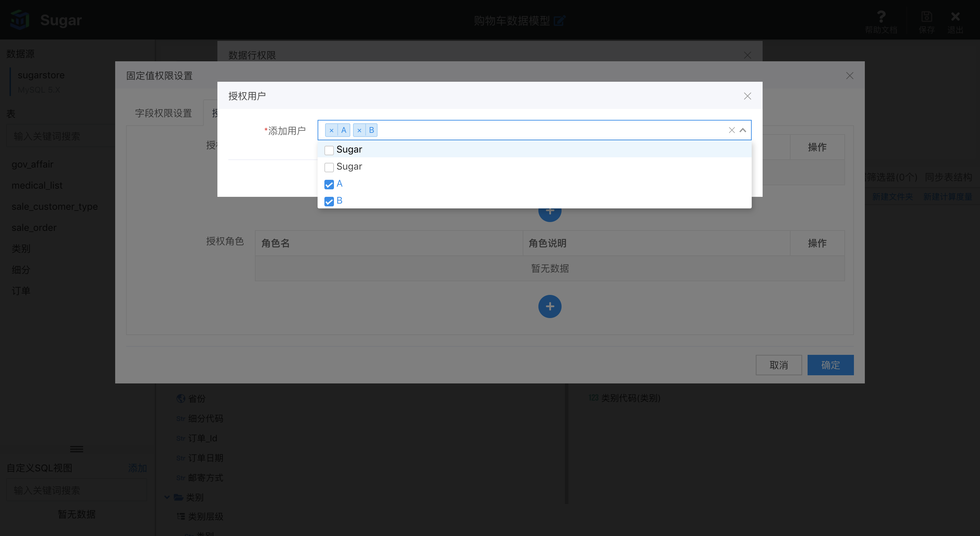Uncheck user A checkbox

[329, 184]
